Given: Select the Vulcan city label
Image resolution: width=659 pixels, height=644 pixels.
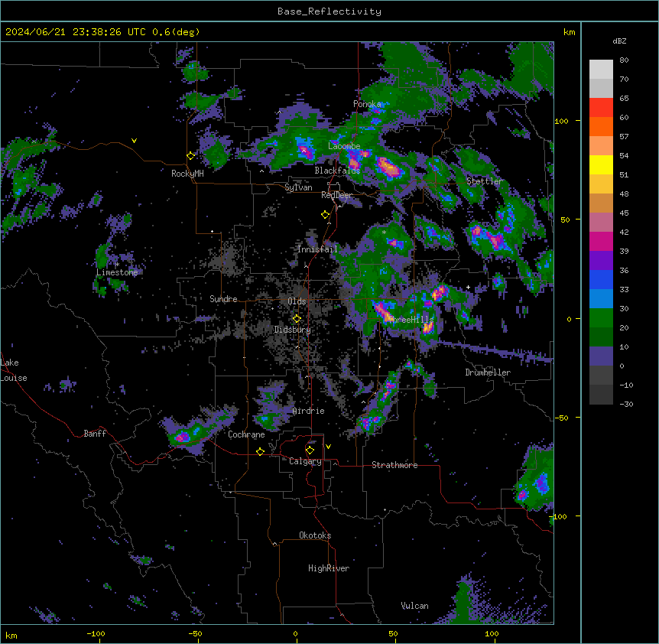Looking at the screenshot, I should (415, 606).
